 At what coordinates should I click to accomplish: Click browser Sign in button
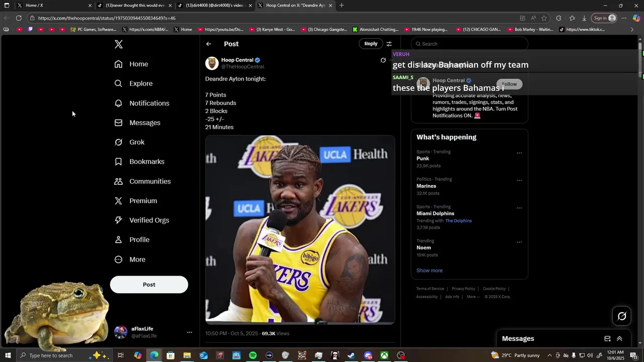coord(604,18)
